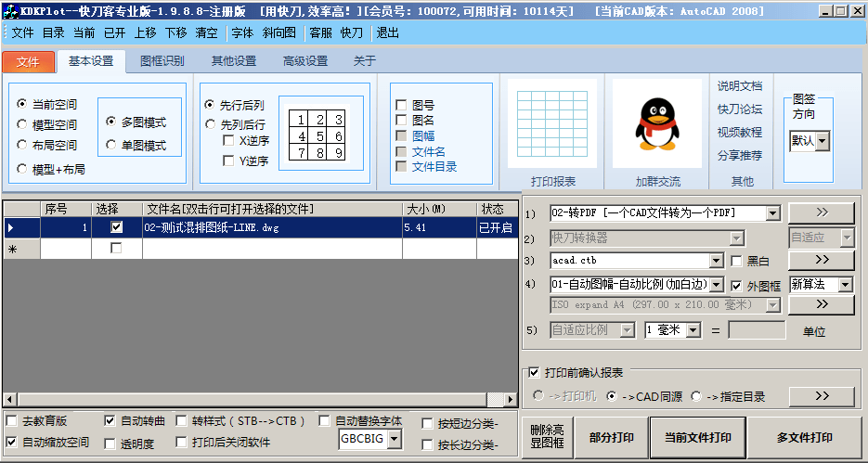Image resolution: width=868 pixels, height=463 pixels.
Task: Click the >> button beside the output type
Action: point(822,212)
